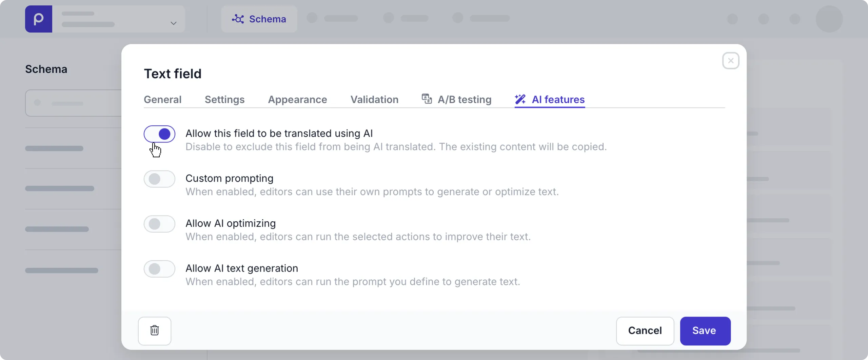This screenshot has width=868, height=360.
Task: Switch to the General tab
Action: pos(163,99)
